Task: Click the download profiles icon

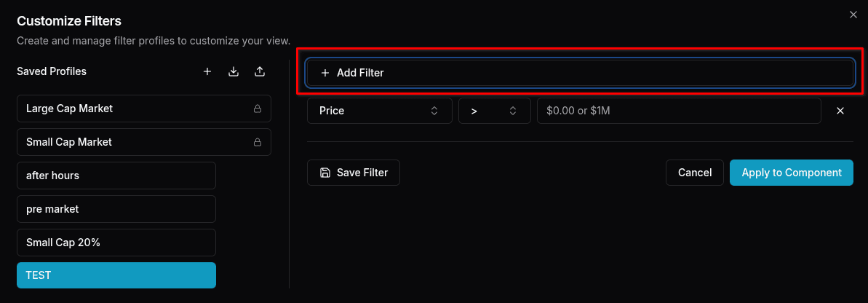Action: pyautogui.click(x=234, y=71)
